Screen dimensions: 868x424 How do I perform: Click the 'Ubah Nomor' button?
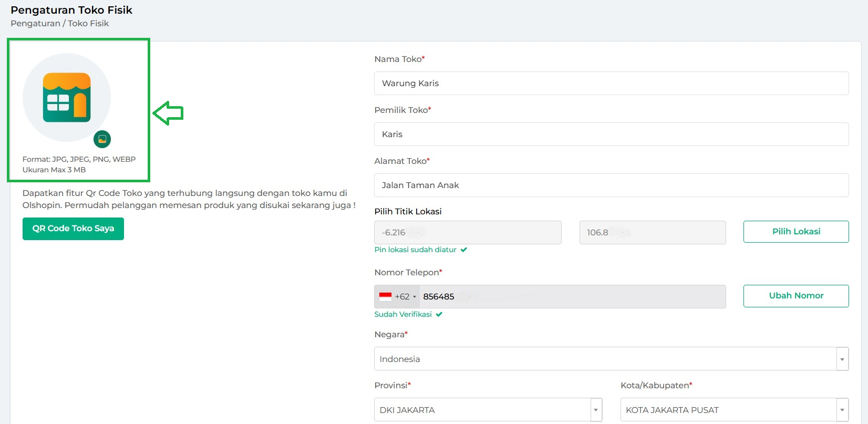795,296
